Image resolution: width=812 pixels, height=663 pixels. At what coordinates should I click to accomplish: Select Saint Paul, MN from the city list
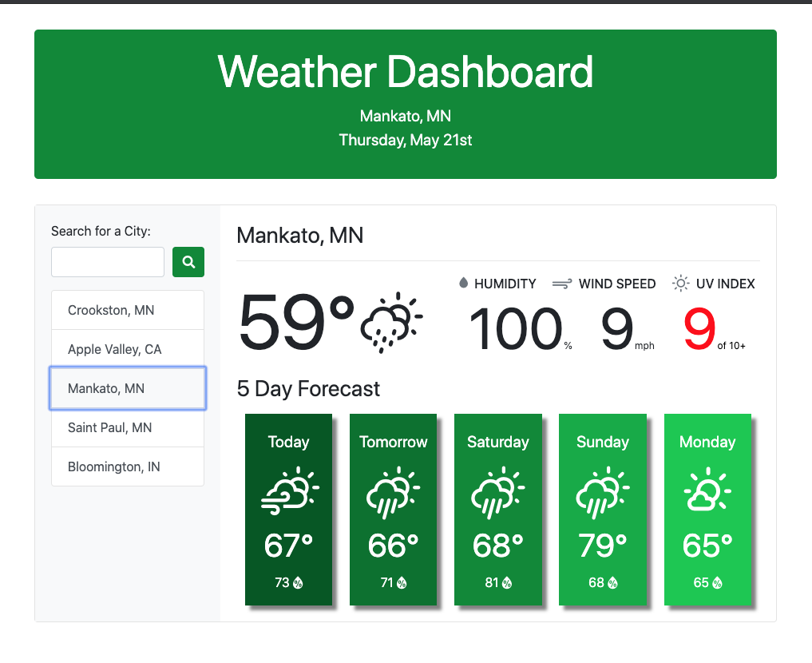127,427
